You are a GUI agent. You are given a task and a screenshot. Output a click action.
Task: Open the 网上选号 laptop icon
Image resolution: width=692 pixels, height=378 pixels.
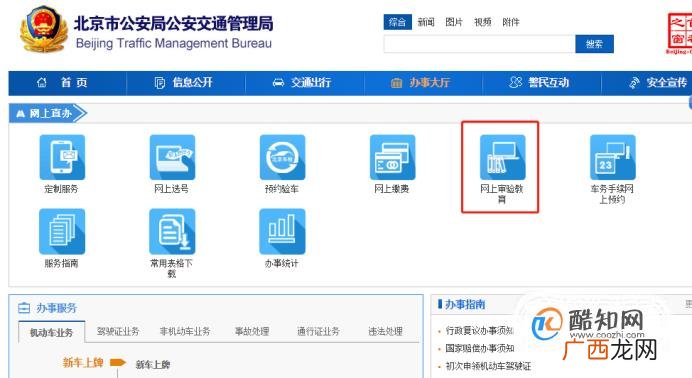tap(172, 157)
